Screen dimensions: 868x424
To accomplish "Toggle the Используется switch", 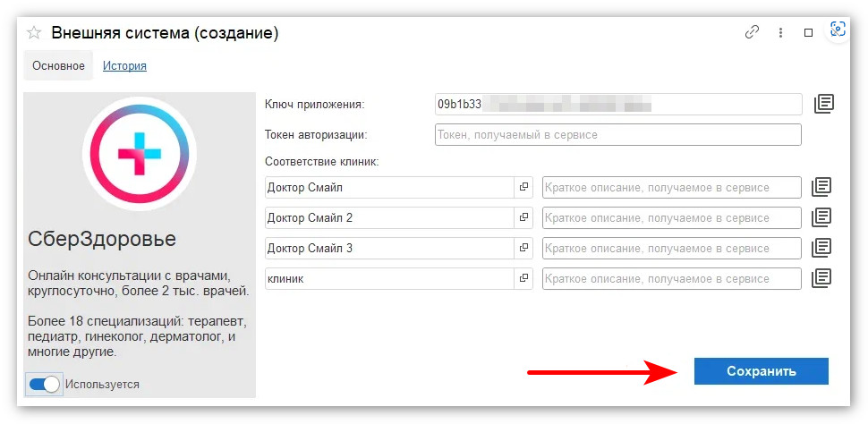I will pos(44,384).
